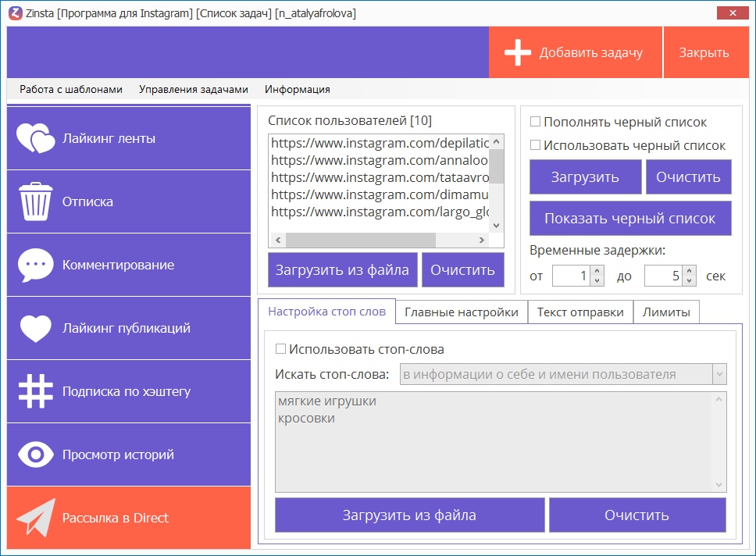Click Очистить next to the black list Загрузить
This screenshot has width=756, height=556.
pyautogui.click(x=689, y=177)
